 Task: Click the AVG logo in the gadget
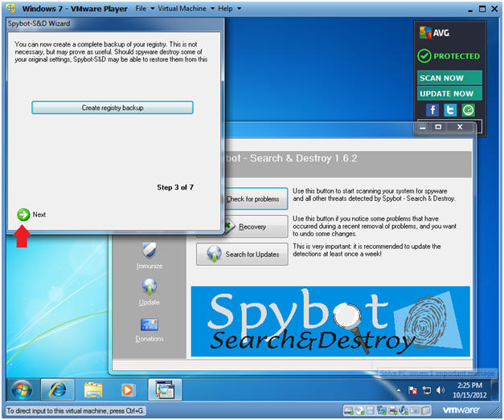point(434,33)
